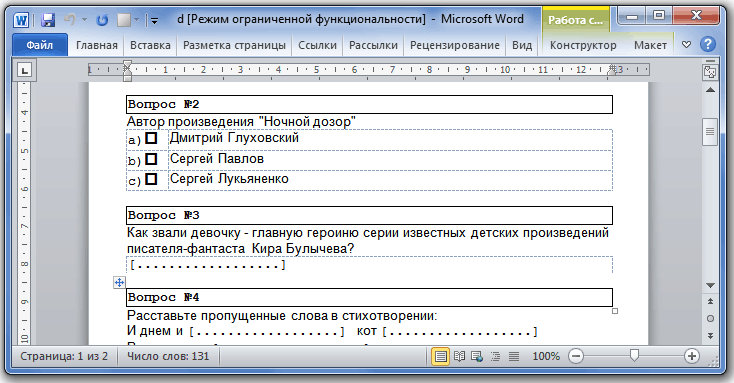The image size is (734, 383).
Task: Click the table resize handle square
Action: coord(615,311)
